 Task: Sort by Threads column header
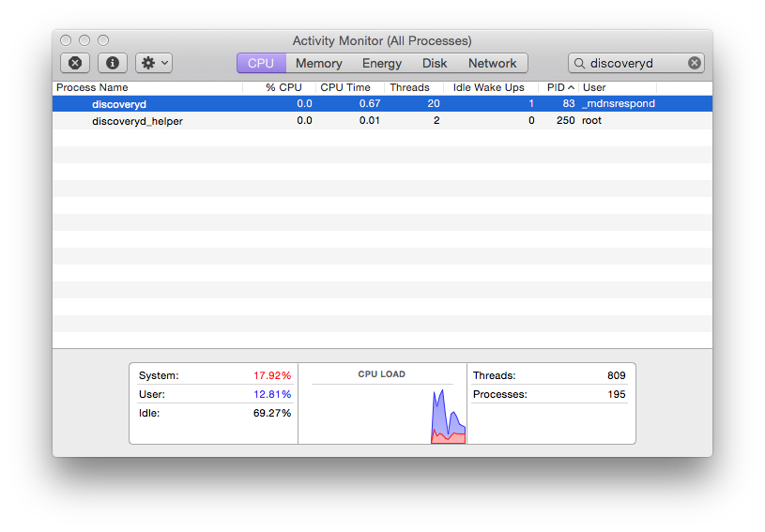pos(414,88)
